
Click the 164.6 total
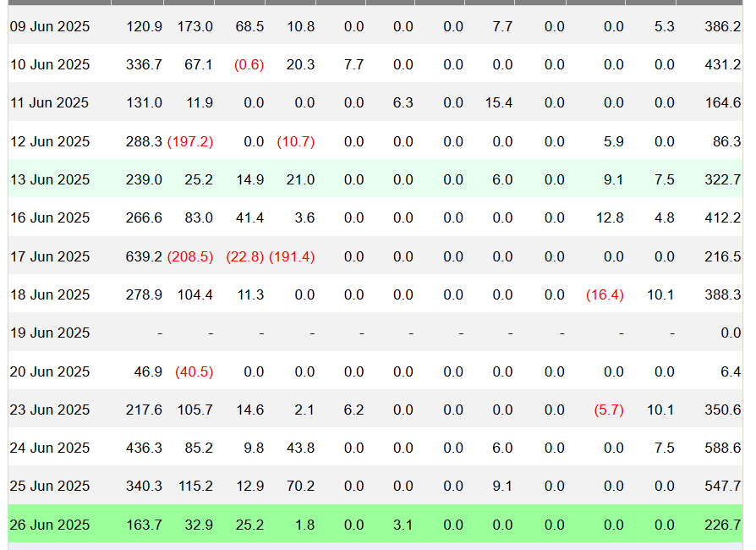click(x=723, y=102)
